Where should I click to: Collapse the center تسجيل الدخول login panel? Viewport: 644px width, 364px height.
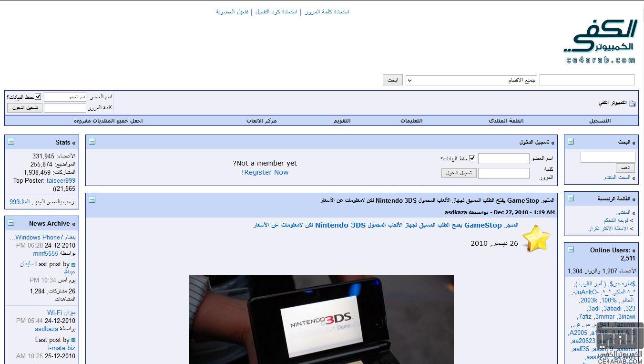[92, 141]
